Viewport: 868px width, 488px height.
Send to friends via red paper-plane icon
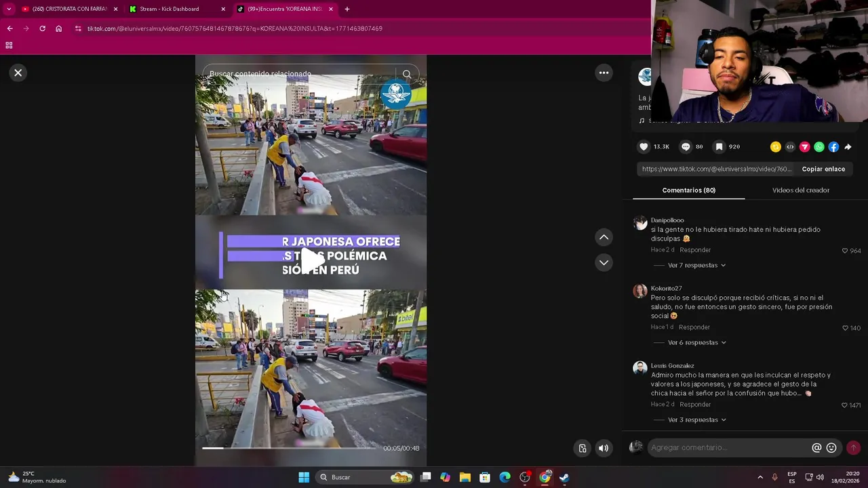[805, 147]
